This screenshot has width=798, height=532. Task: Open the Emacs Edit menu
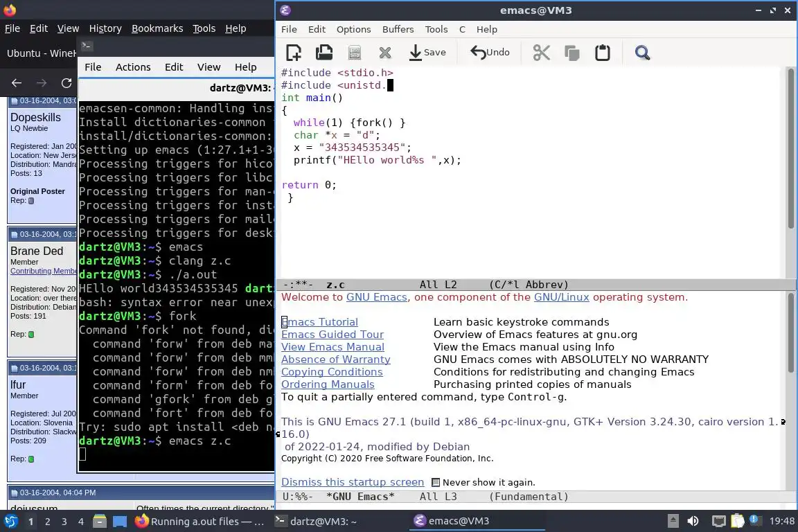(x=317, y=30)
